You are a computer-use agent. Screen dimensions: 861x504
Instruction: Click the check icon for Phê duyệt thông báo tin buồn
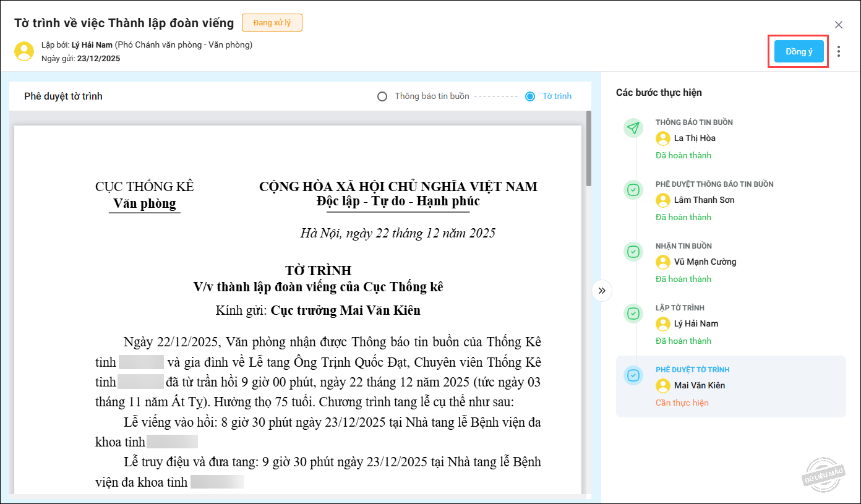pos(633,190)
